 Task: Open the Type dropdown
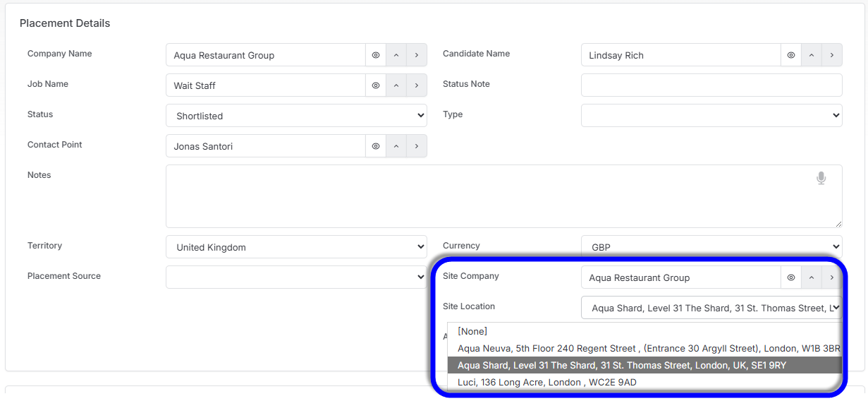pos(711,116)
